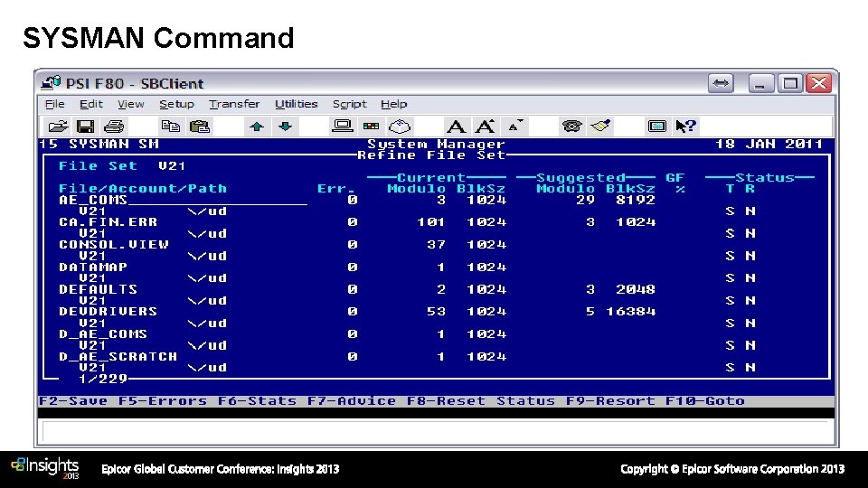Click suggested modulo 29 for AE_COMS
The width and height of the screenshot is (868, 488).
pyautogui.click(x=585, y=200)
